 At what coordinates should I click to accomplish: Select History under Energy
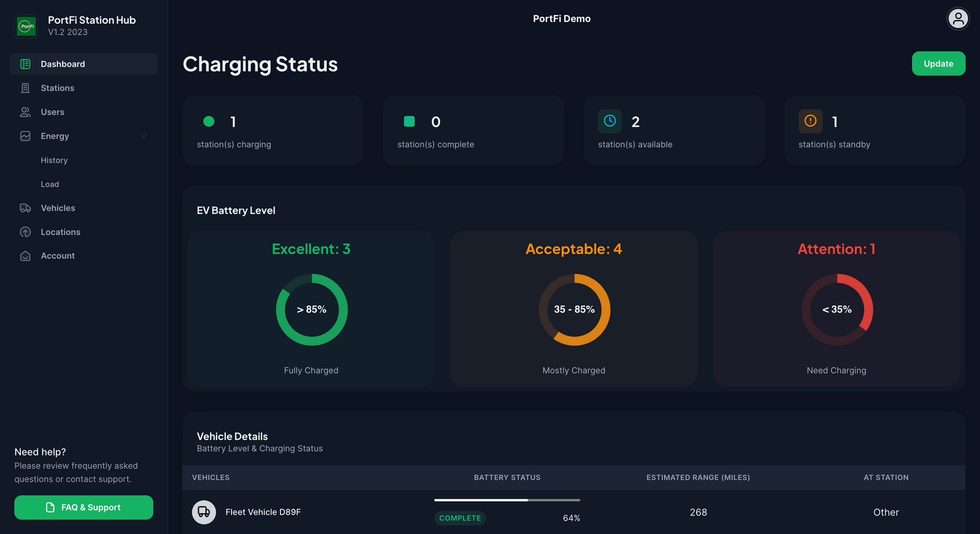coord(54,160)
